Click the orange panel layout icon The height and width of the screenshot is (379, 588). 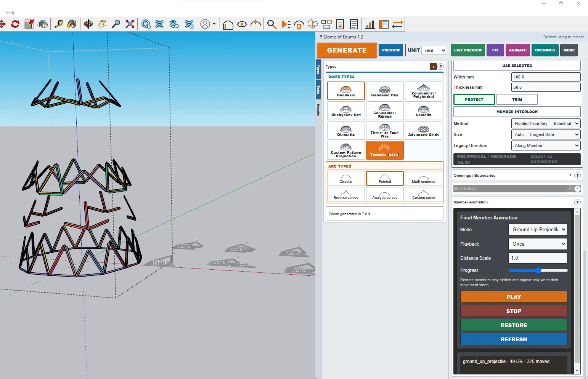(x=384, y=24)
